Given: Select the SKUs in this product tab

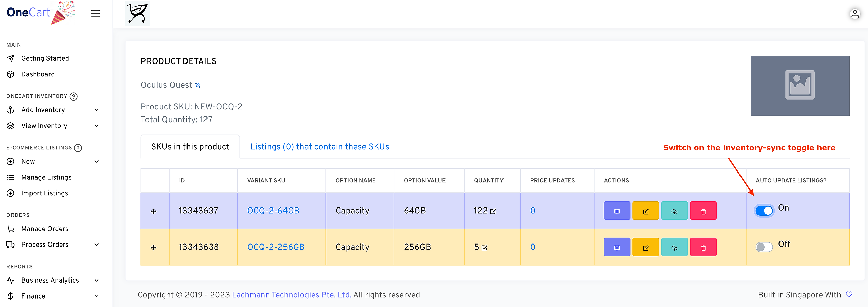Looking at the screenshot, I should (190, 147).
